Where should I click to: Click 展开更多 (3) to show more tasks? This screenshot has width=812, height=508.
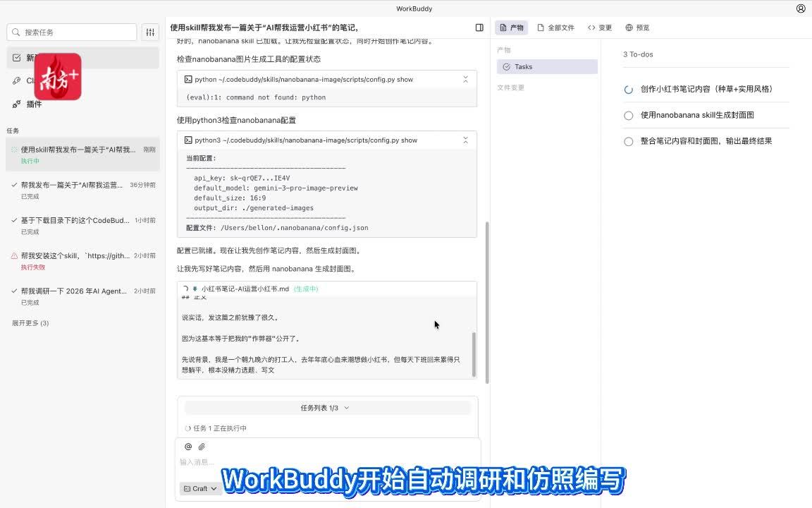point(30,323)
